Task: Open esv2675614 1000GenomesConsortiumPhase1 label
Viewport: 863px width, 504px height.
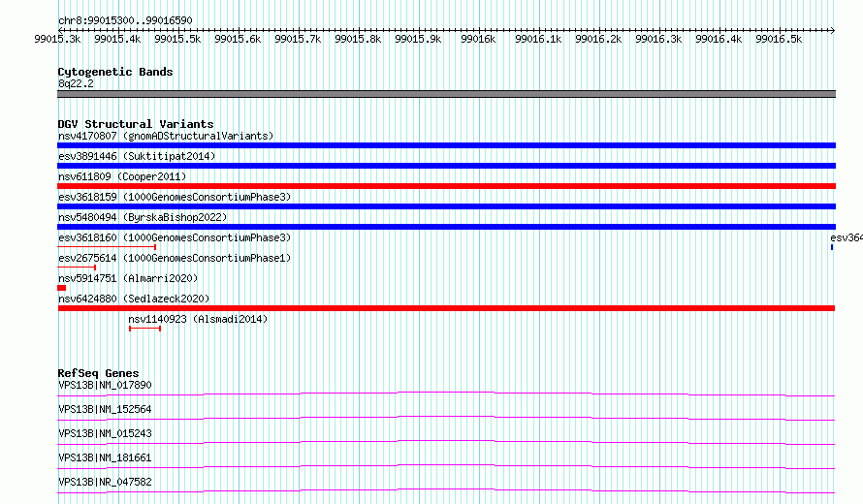Action: coord(175,258)
